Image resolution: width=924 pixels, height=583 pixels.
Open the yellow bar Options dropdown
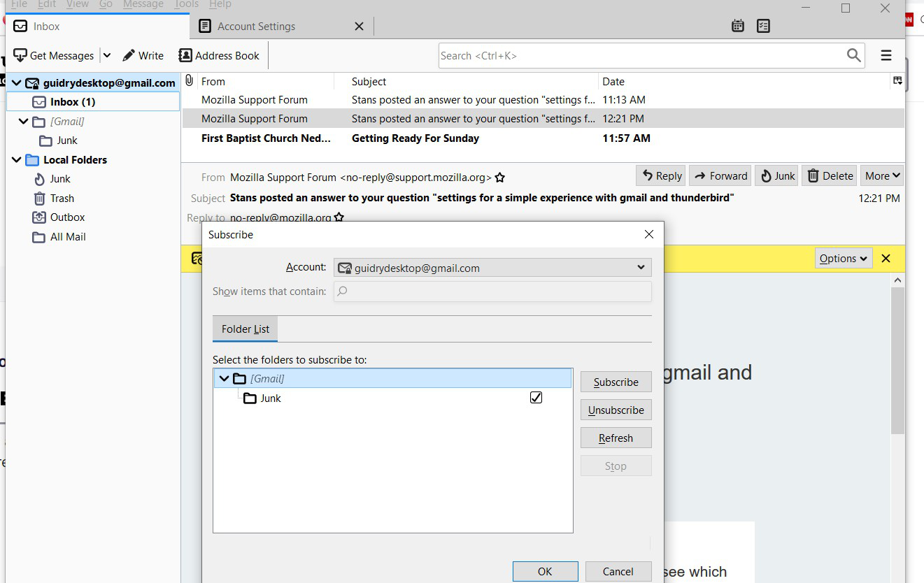(844, 258)
